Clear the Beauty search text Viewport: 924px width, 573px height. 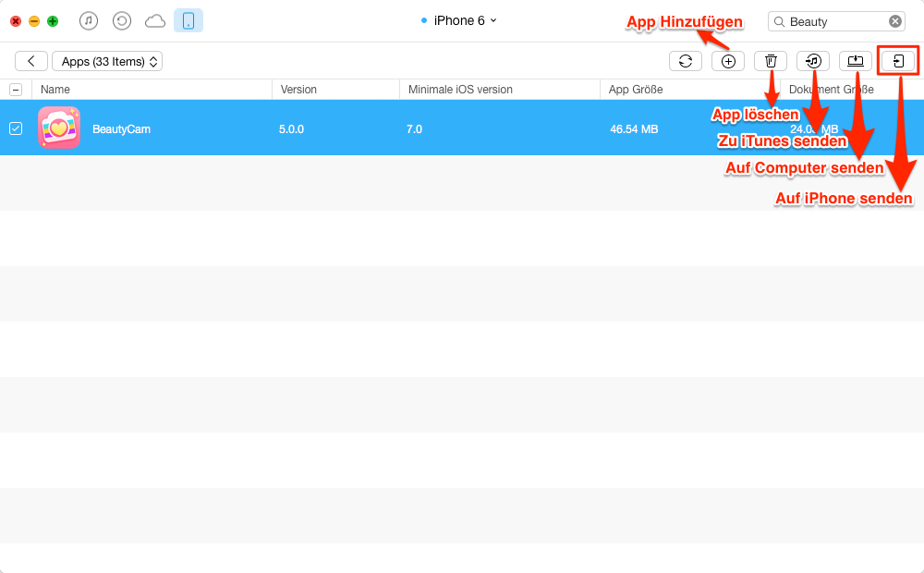(x=895, y=22)
